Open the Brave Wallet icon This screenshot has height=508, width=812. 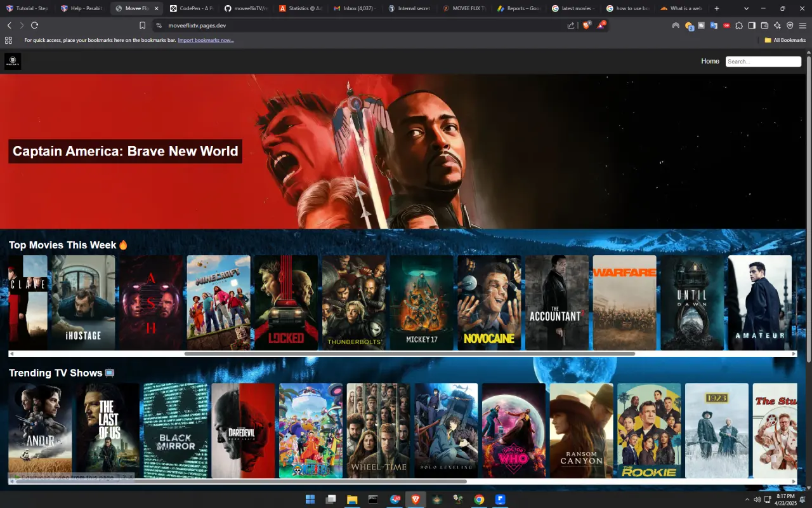tap(764, 25)
